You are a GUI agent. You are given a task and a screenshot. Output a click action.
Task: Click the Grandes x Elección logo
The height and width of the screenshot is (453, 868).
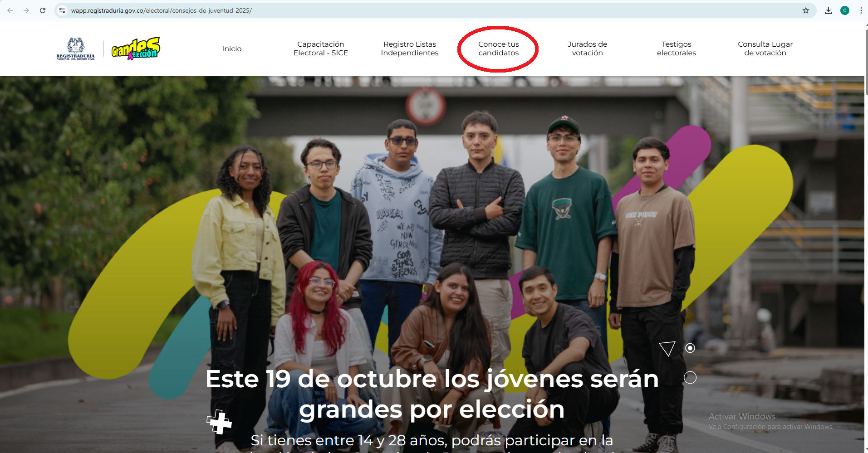click(136, 49)
